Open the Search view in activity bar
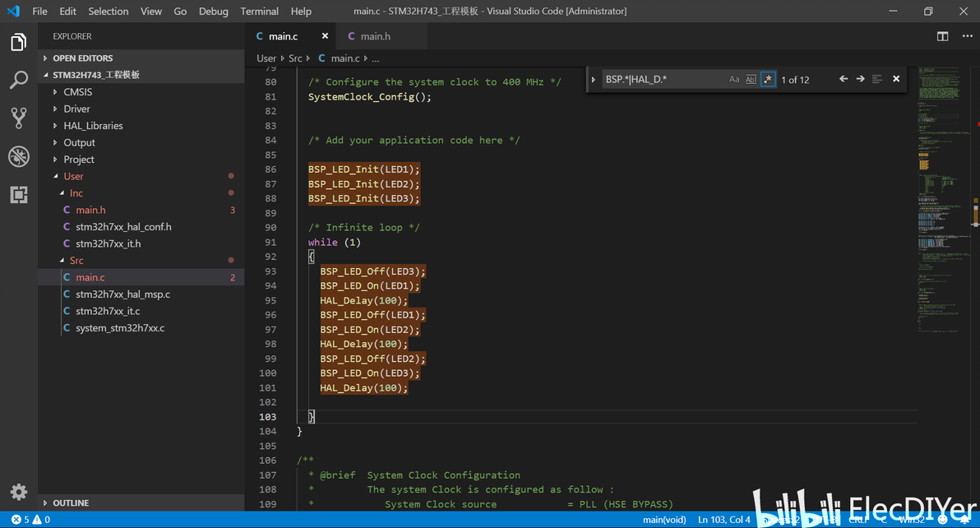 [18, 80]
